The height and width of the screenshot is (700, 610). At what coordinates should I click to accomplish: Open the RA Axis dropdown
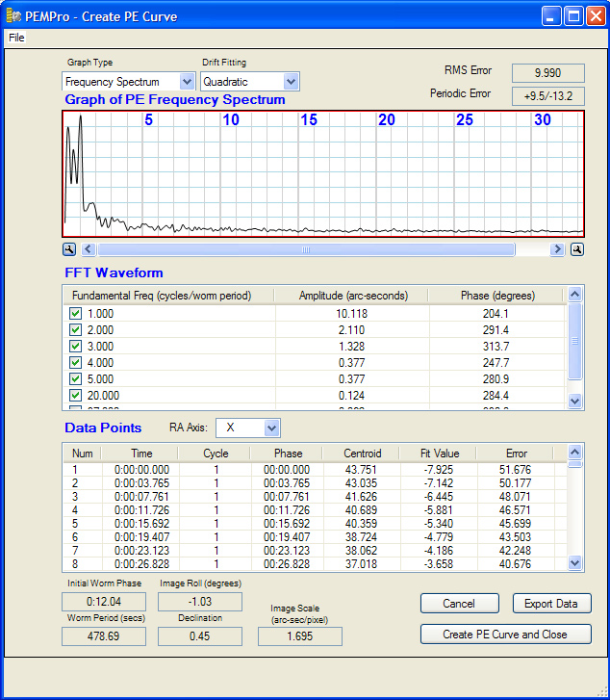click(271, 428)
